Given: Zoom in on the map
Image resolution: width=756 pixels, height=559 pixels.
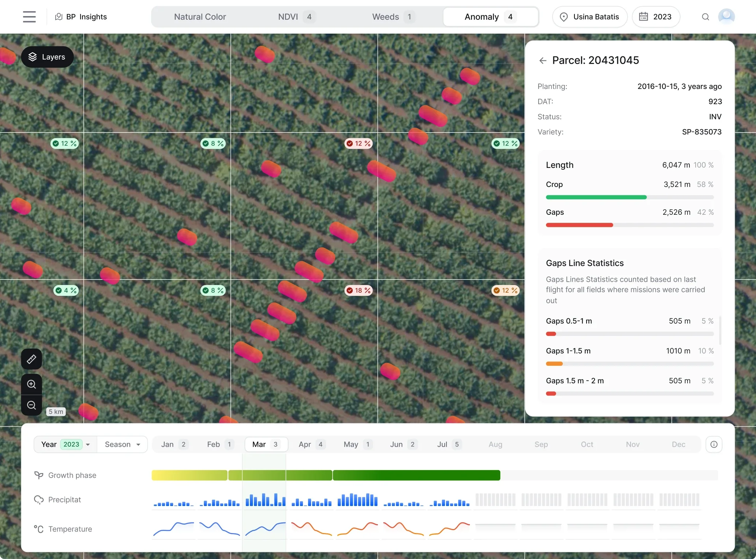Looking at the screenshot, I should point(31,384).
